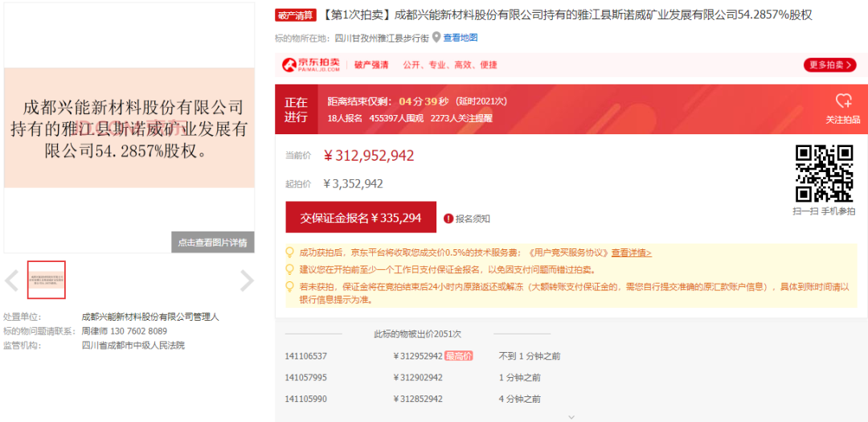The image size is (868, 422).
Task: Open 查看详情 service agreement link
Action: pyautogui.click(x=631, y=252)
